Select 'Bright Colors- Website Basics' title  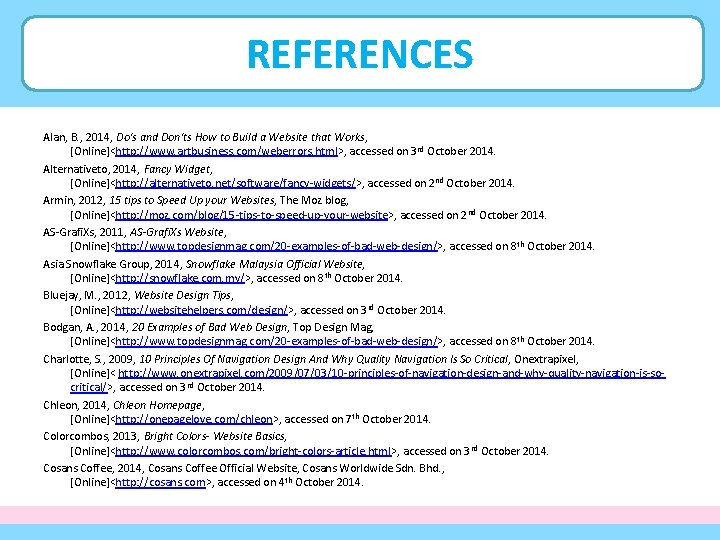[x=215, y=436]
